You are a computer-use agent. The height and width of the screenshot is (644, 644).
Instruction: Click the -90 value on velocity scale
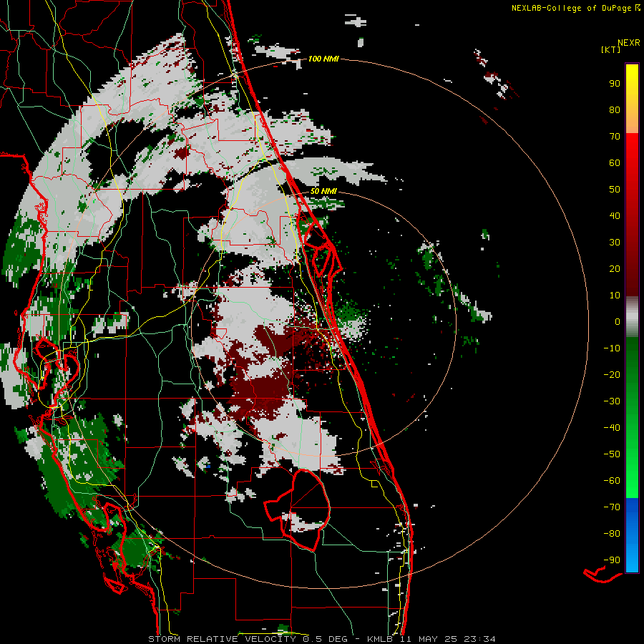[612, 560]
